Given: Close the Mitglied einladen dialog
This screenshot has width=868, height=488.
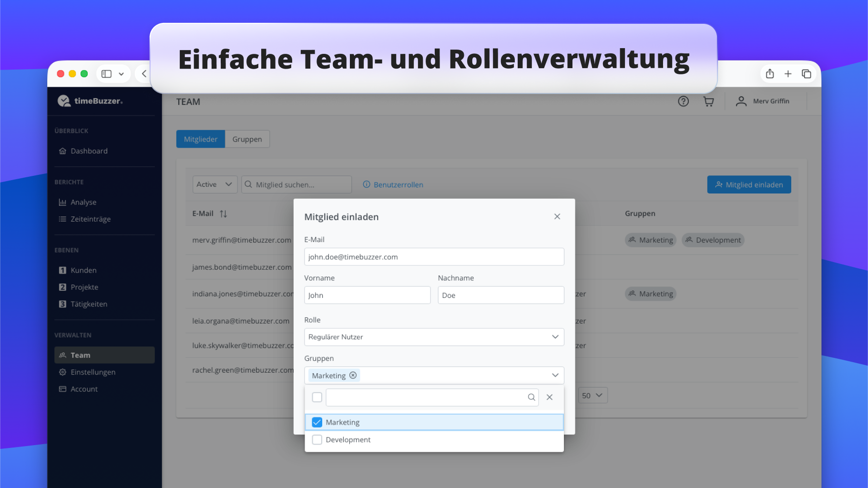Looking at the screenshot, I should (557, 216).
